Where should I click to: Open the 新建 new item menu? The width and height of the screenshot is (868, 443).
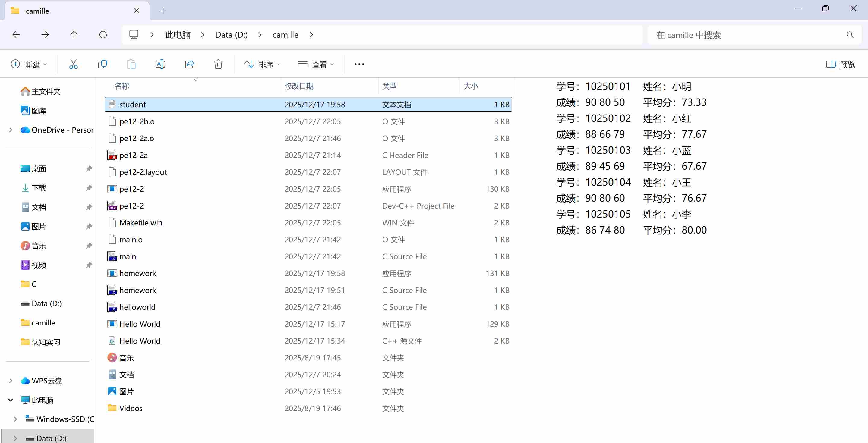point(29,64)
